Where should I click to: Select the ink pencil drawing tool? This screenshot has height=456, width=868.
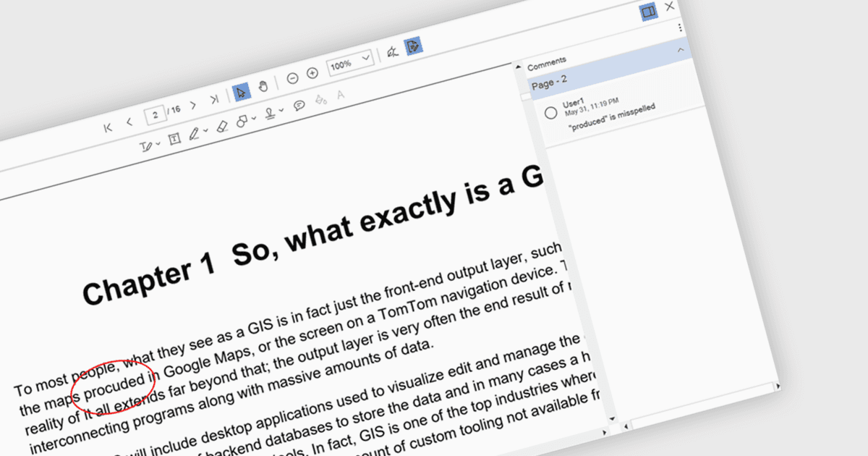coord(193,134)
